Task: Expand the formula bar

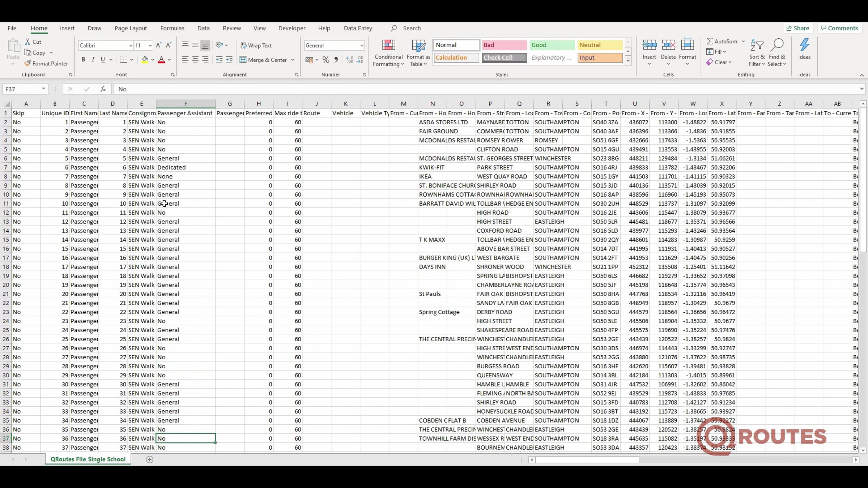Action: [861, 89]
